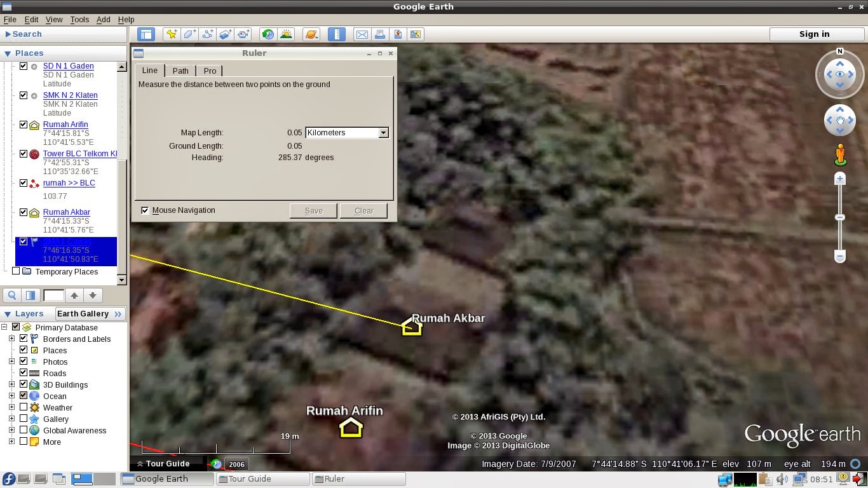This screenshot has width=868, height=488.
Task: Click the zoom-out minus button on the map
Action: 840,257
